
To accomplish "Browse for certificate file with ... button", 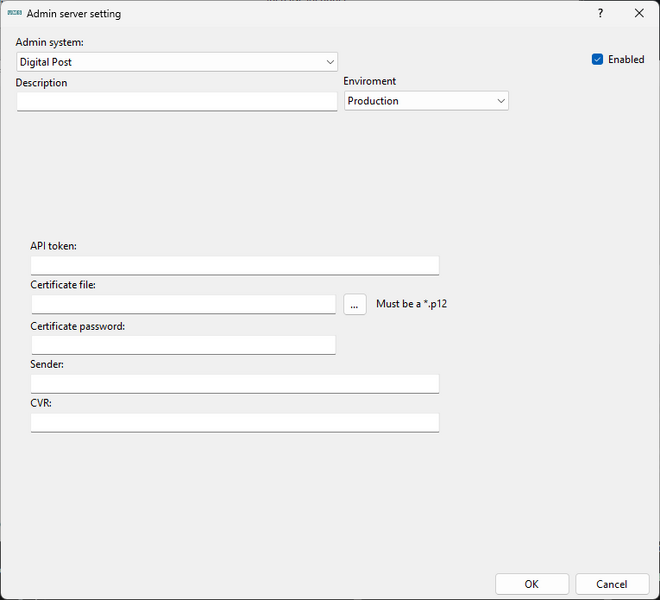I will click(x=355, y=304).
